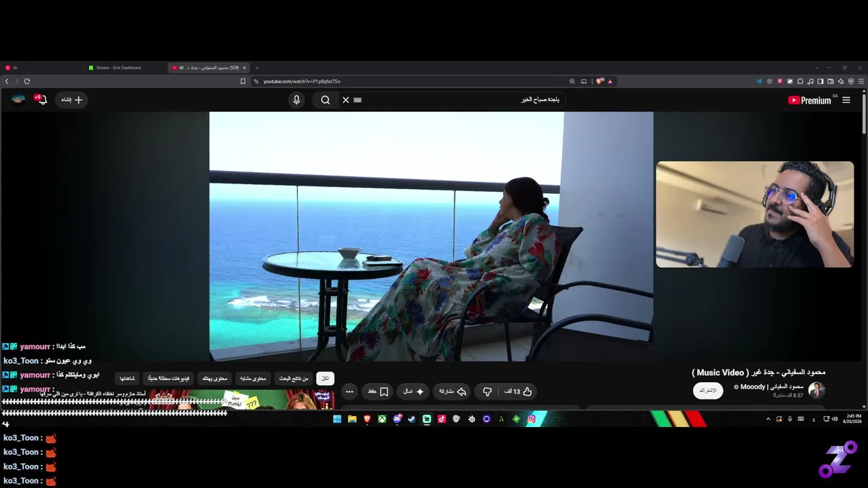Toggle the browser sidebar panel

point(820,81)
